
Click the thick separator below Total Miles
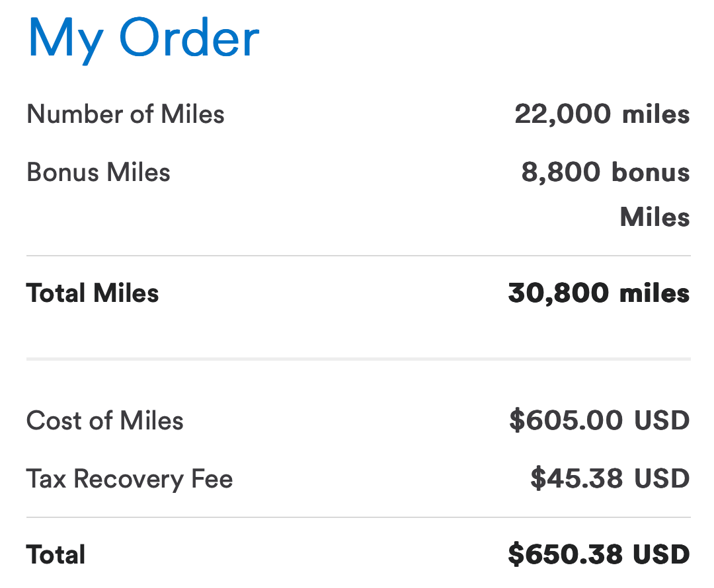point(358,359)
